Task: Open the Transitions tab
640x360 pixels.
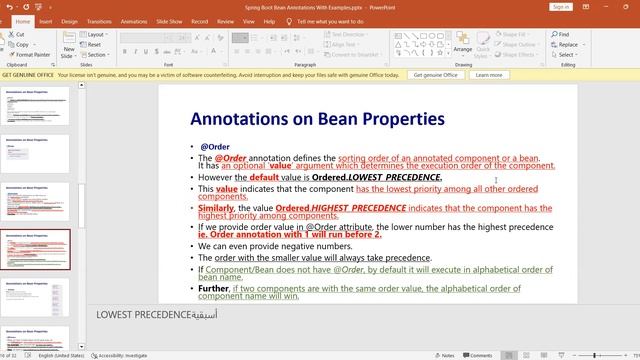Action: [99, 22]
